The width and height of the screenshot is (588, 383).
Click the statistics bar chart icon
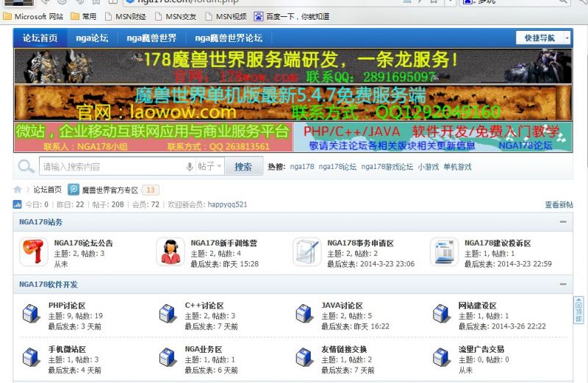17,204
